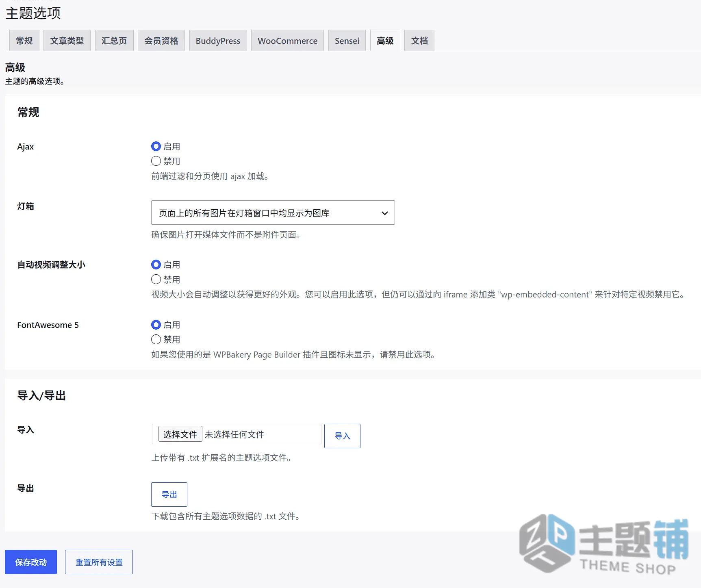
Task: Disable 自动视频调整大小 via 禁用 radio
Action: [x=156, y=279]
